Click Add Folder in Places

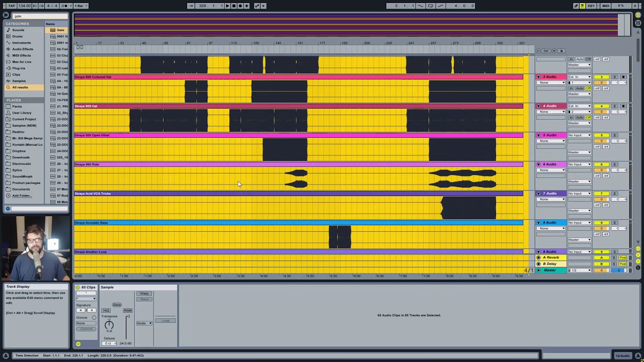(x=21, y=196)
